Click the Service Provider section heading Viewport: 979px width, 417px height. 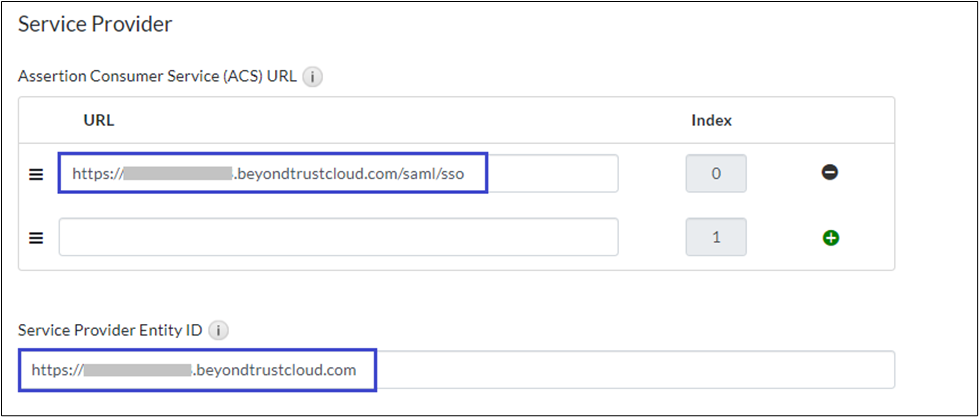(x=96, y=25)
